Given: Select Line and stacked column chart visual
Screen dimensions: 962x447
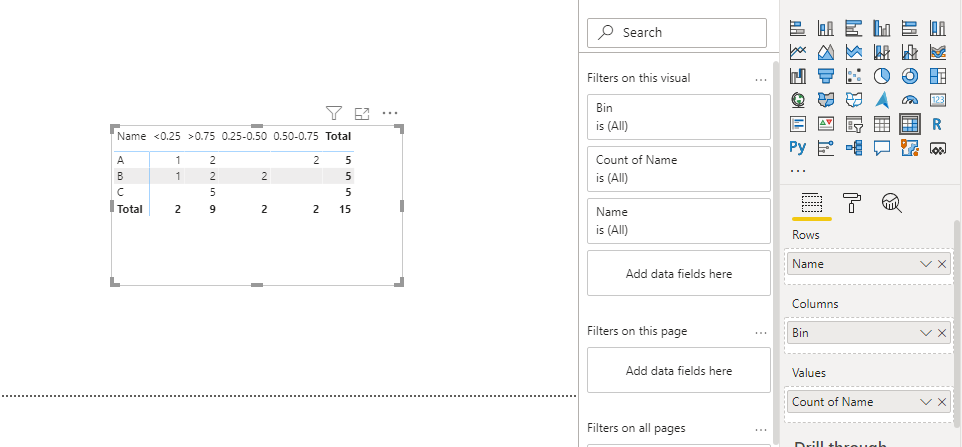Looking at the screenshot, I should coord(882,52).
